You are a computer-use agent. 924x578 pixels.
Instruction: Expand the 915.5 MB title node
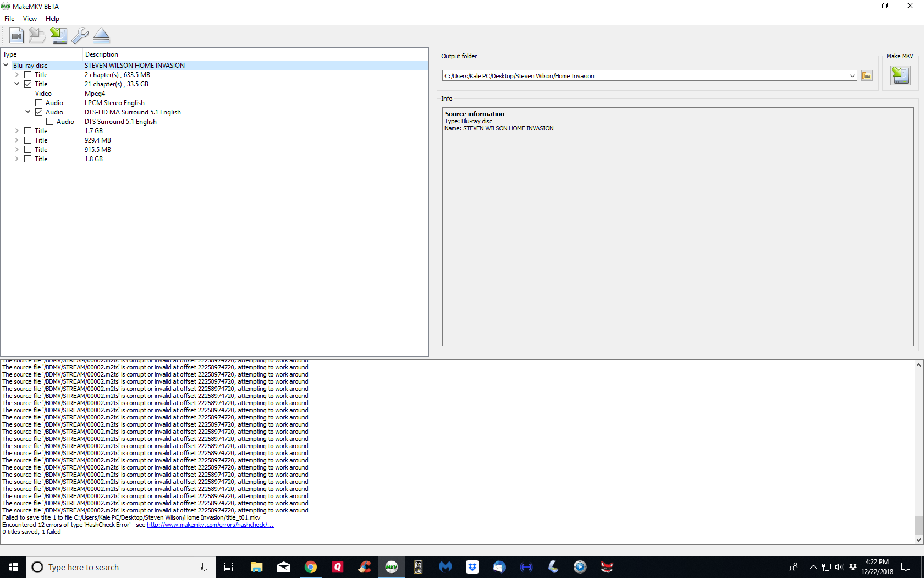coord(17,150)
